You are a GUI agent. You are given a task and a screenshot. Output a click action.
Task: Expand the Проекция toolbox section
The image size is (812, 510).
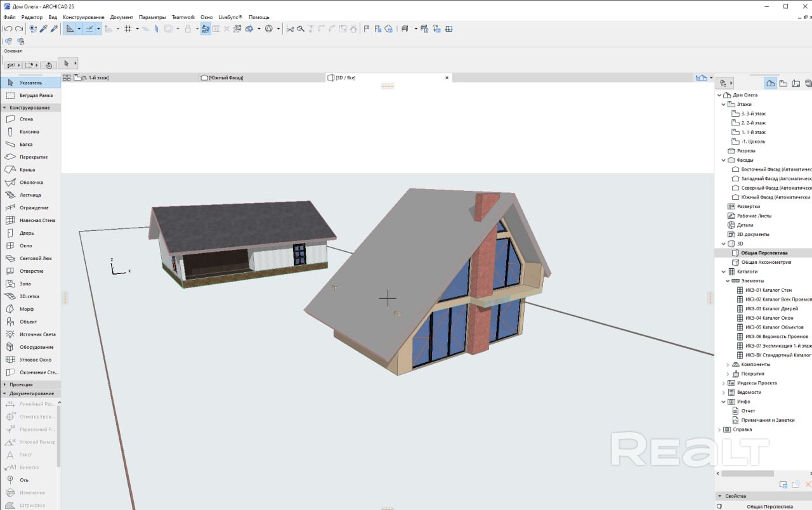click(x=30, y=384)
